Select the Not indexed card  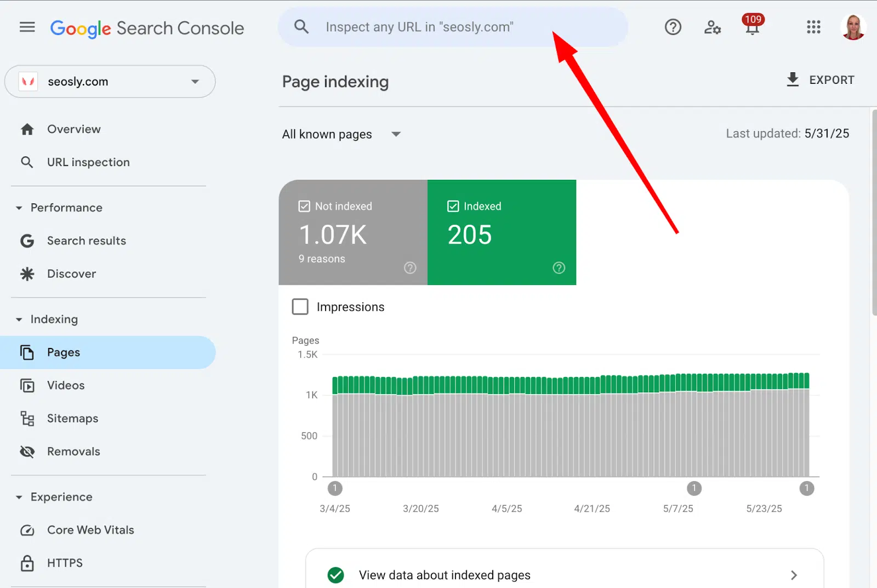tap(352, 233)
